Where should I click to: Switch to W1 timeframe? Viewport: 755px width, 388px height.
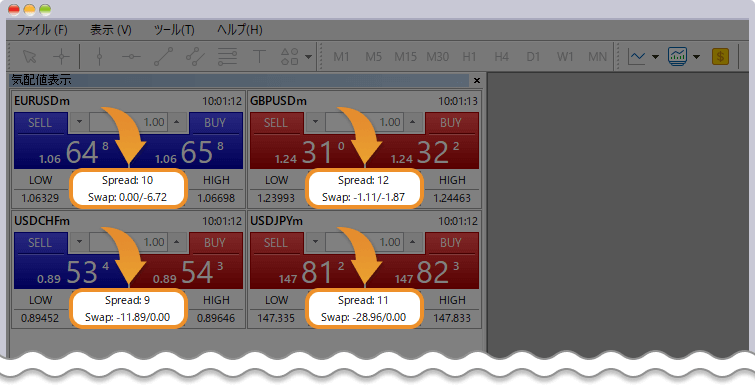pos(565,57)
